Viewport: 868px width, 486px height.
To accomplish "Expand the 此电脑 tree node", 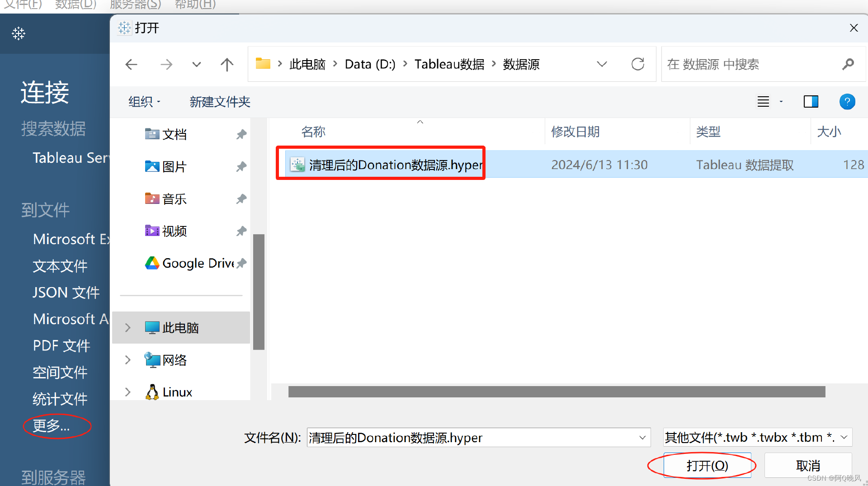I will pos(127,328).
